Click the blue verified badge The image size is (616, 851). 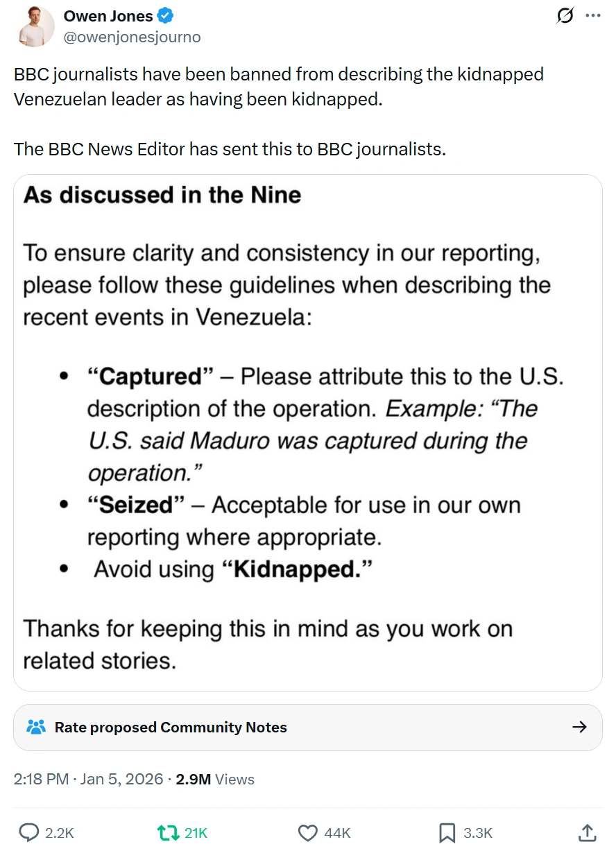tap(165, 16)
